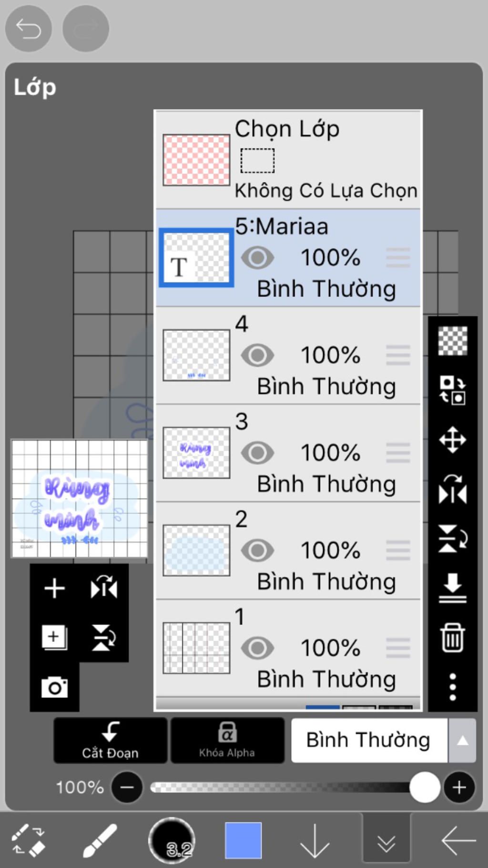Viewport: 488px width, 868px height.
Task: Open the blue color swatch
Action: click(243, 840)
